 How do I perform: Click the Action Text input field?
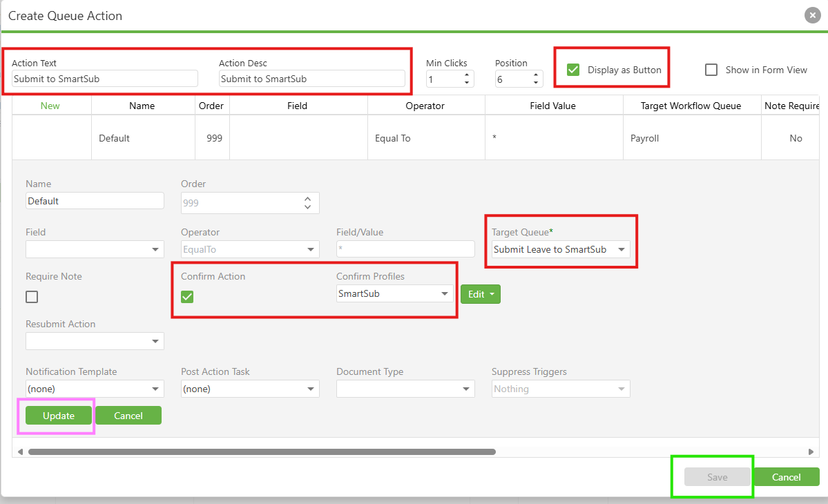104,79
